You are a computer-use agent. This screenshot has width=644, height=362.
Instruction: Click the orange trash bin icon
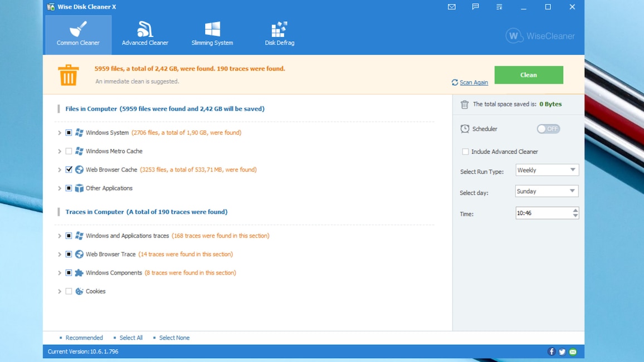[x=68, y=75]
